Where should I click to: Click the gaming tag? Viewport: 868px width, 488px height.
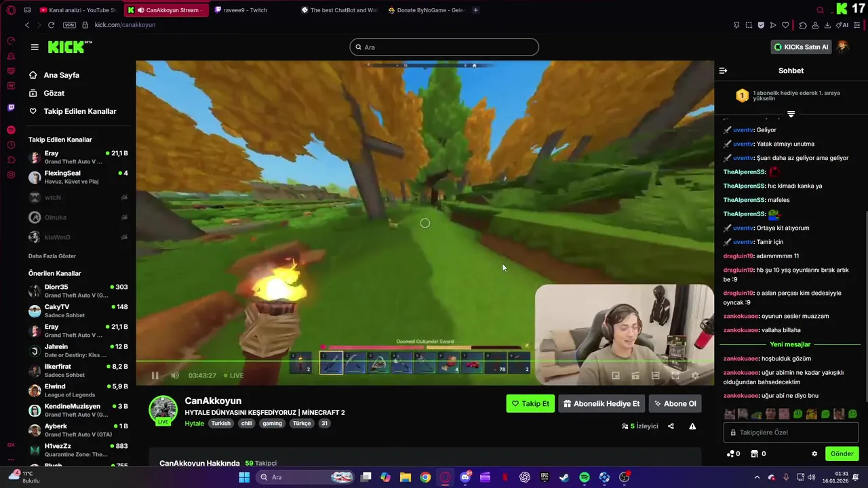pyautogui.click(x=272, y=423)
